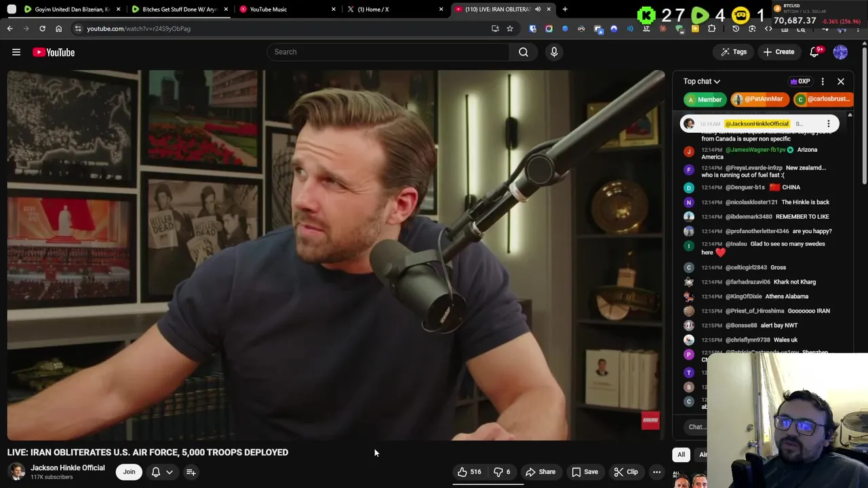
Task: Click the browser address bar URL
Action: (x=138, y=28)
